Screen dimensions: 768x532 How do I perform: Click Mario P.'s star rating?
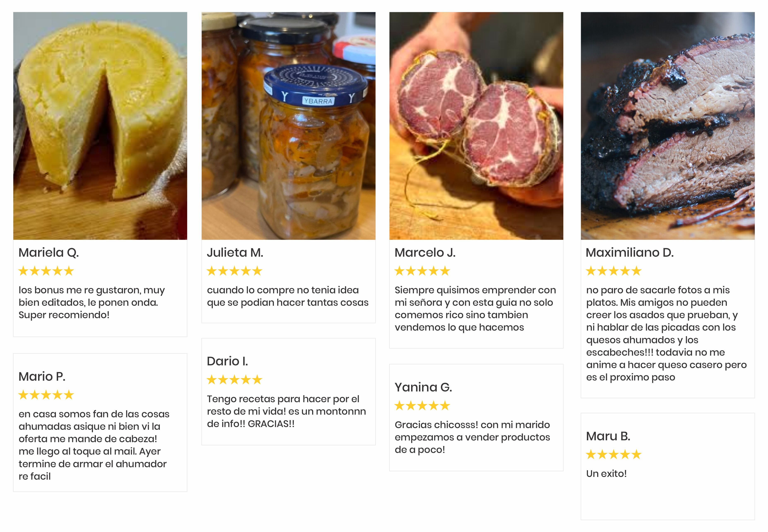coord(46,395)
